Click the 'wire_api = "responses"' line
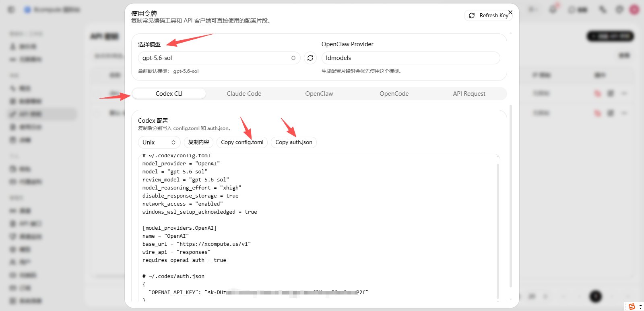The width and height of the screenshot is (644, 311). click(x=176, y=252)
